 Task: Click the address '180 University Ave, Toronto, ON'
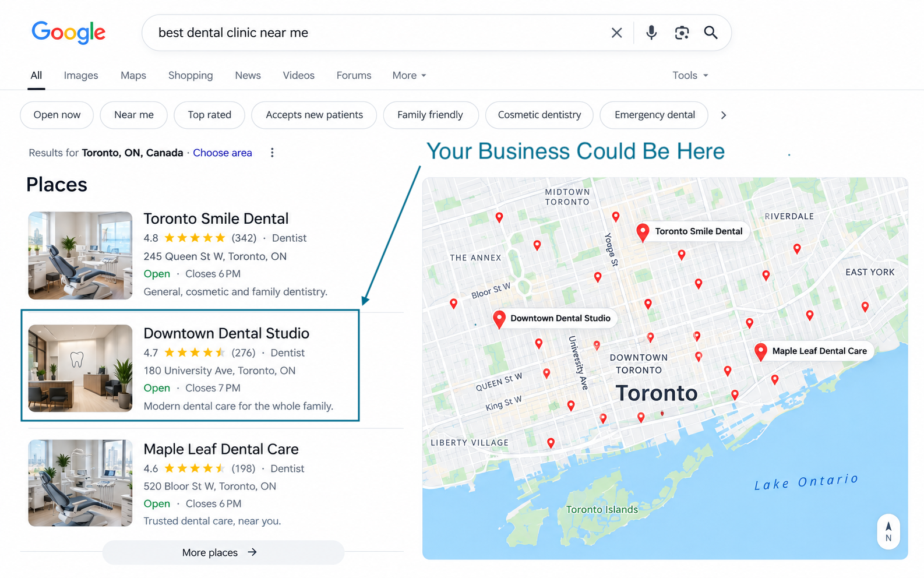click(220, 371)
